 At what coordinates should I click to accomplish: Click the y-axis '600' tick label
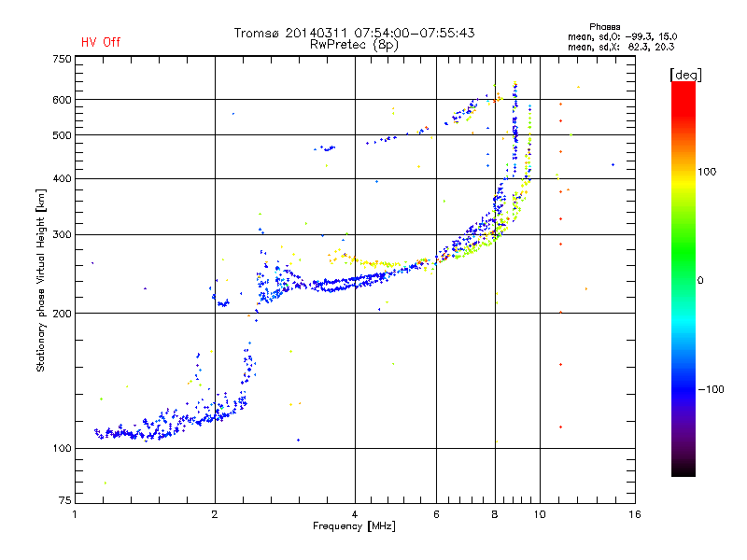62,100
